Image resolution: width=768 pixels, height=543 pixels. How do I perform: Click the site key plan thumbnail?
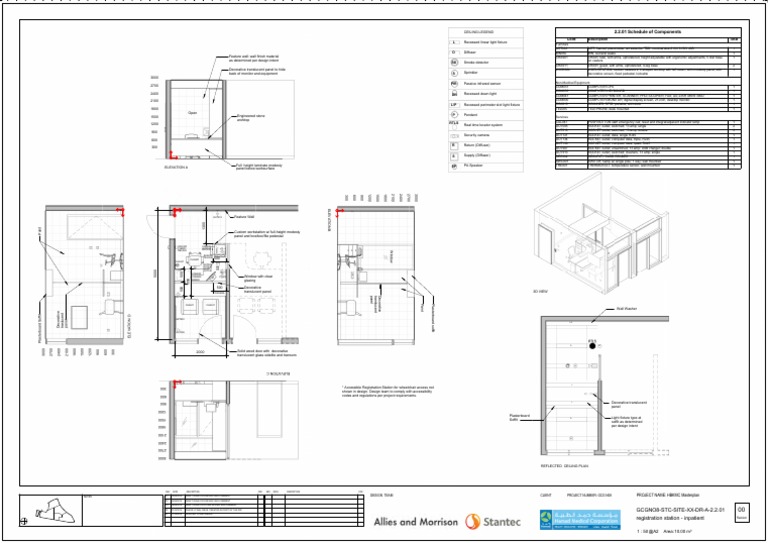point(55,512)
